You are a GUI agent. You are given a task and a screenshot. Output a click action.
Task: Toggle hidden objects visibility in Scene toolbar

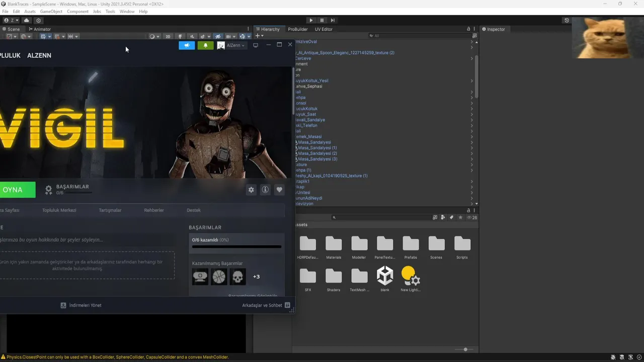218,37
